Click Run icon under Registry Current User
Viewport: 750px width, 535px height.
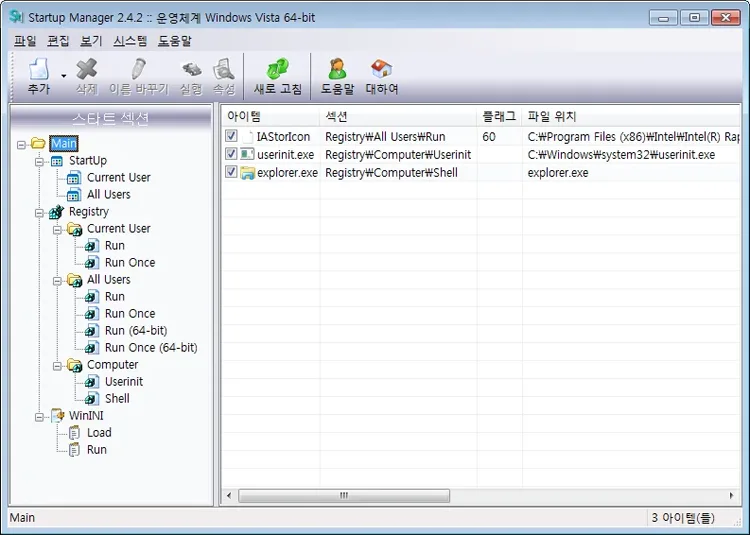click(92, 246)
